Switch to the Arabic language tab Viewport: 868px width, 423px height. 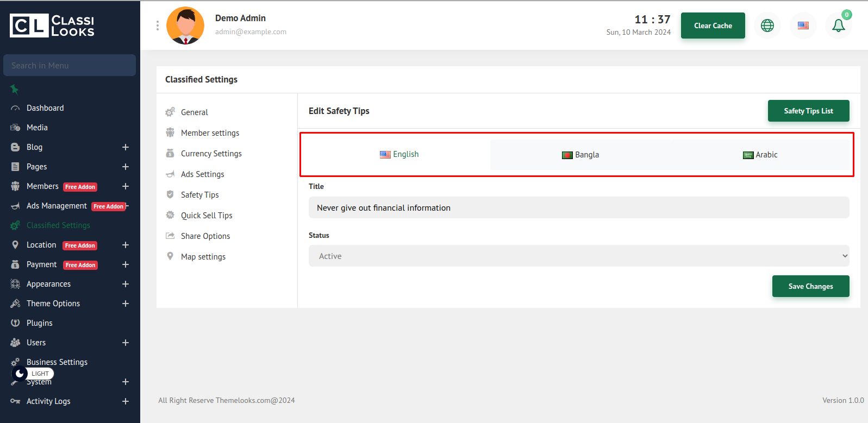(x=760, y=155)
